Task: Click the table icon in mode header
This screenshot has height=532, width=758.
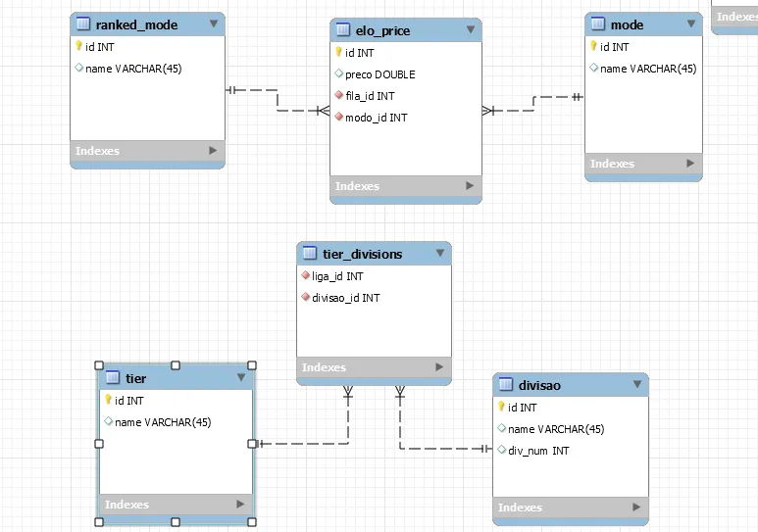Action: [598, 24]
